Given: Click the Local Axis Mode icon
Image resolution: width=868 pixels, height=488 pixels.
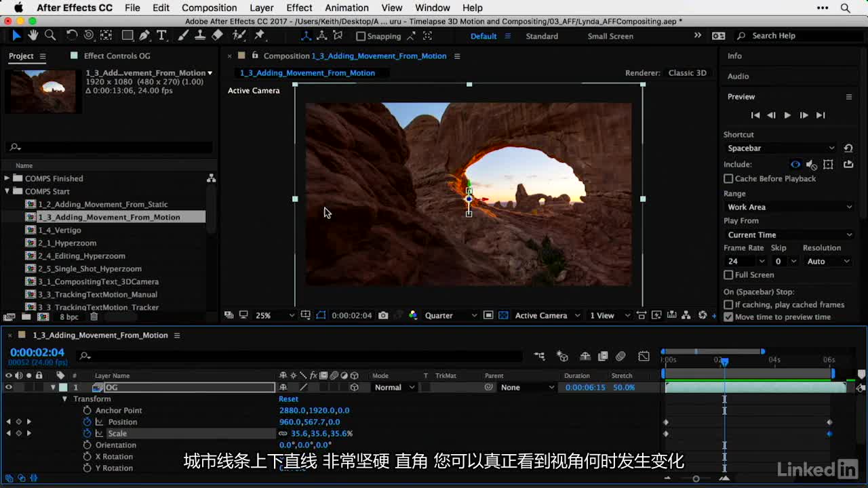Looking at the screenshot, I should pos(307,36).
